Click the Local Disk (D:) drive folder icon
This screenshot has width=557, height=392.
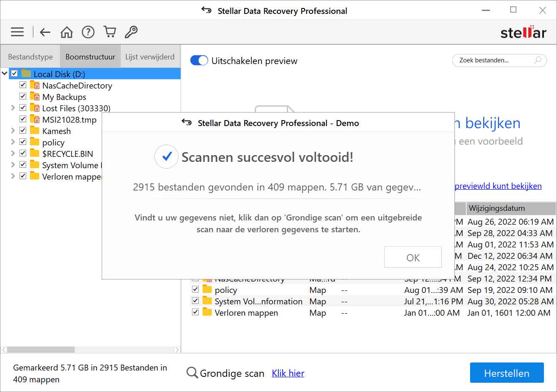pyautogui.click(x=27, y=74)
